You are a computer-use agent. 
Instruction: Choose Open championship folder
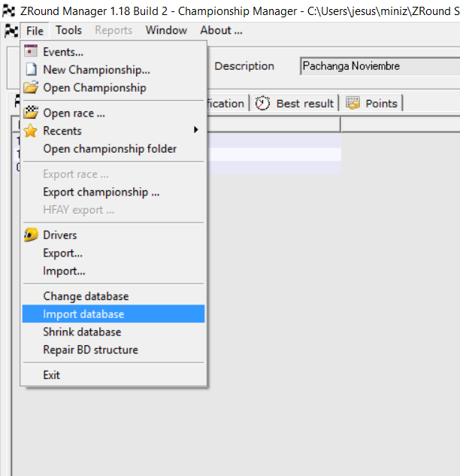tap(113, 149)
